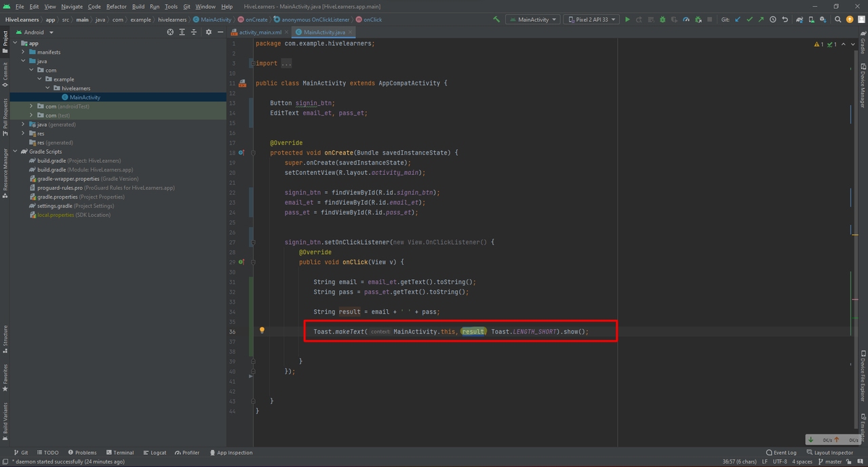The height and width of the screenshot is (467, 868).
Task: Click the warning count inspection widget
Action: point(818,44)
